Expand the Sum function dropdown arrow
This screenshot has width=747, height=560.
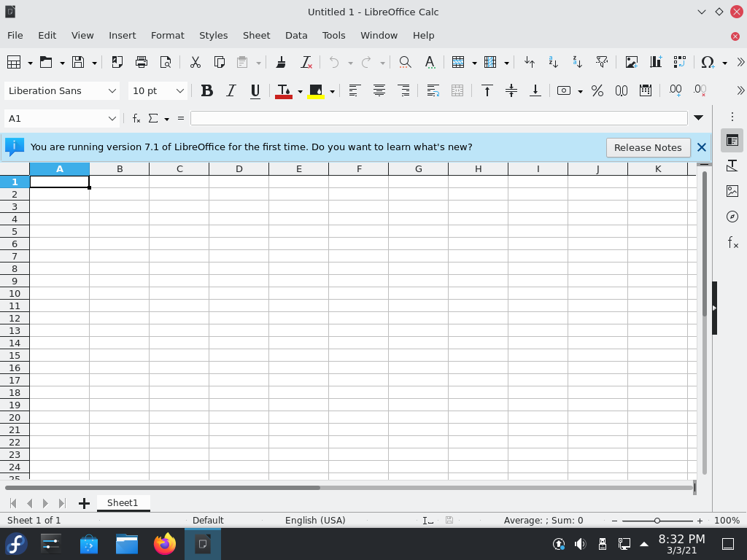[167, 119]
